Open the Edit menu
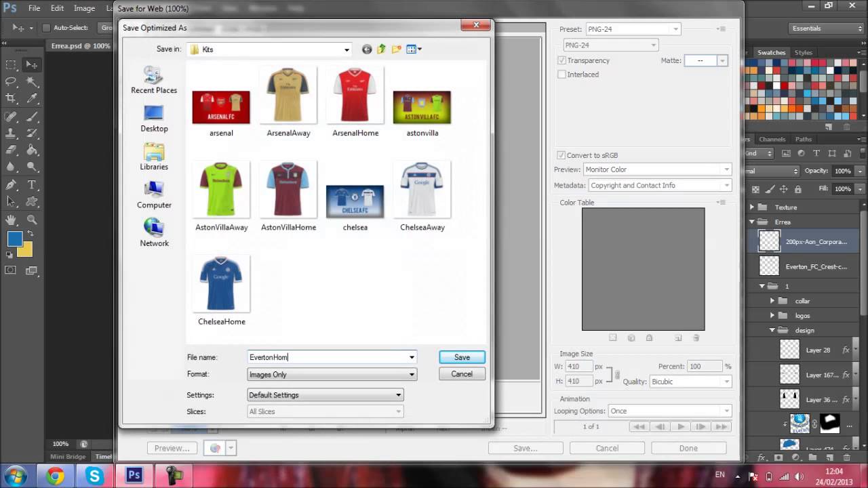Image resolution: width=868 pixels, height=488 pixels. (58, 8)
